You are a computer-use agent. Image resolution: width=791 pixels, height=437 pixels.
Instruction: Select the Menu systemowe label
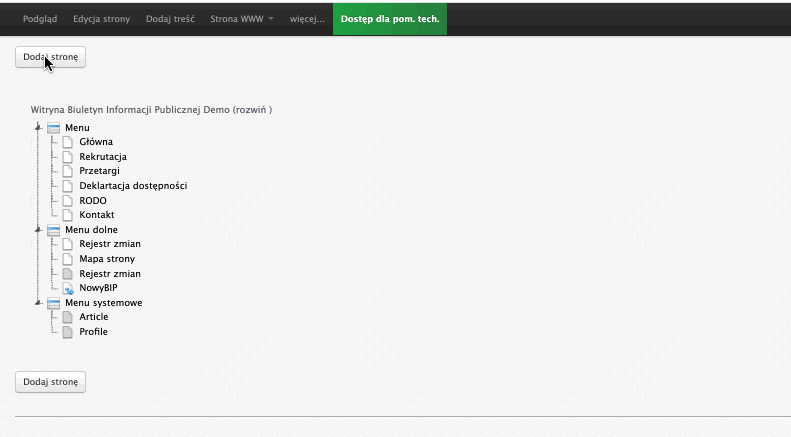pyautogui.click(x=103, y=303)
